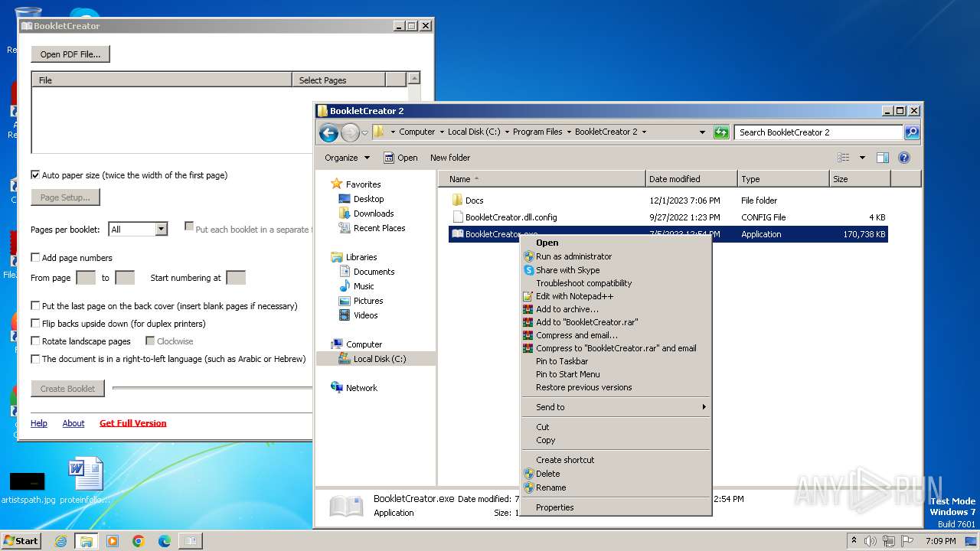Click the file list scrollbar up arrow
Screen dimensions: 980x551
pyautogui.click(x=414, y=78)
